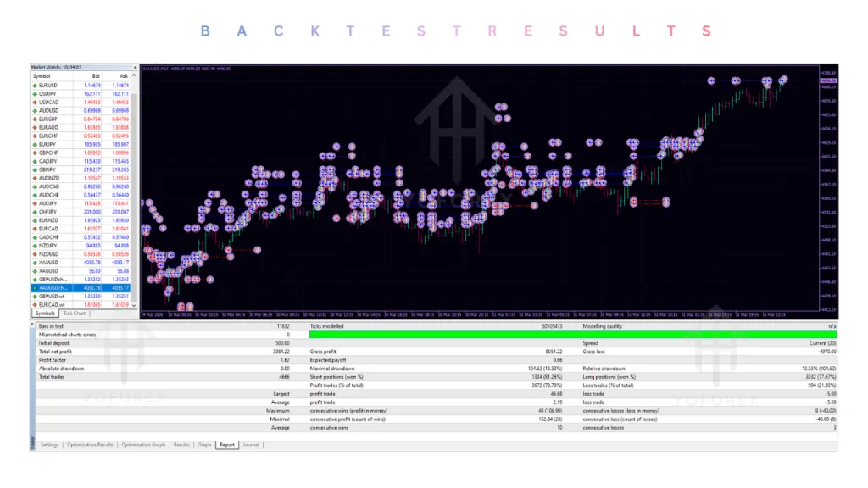Switch to the Results tab
Image resolution: width=868 pixels, height=488 pixels.
coord(181,445)
